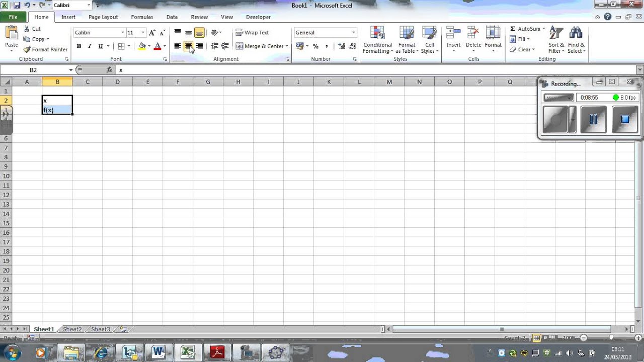The width and height of the screenshot is (644, 362).
Task: Switch to Sheet2 worksheet tab
Action: pos(72,329)
